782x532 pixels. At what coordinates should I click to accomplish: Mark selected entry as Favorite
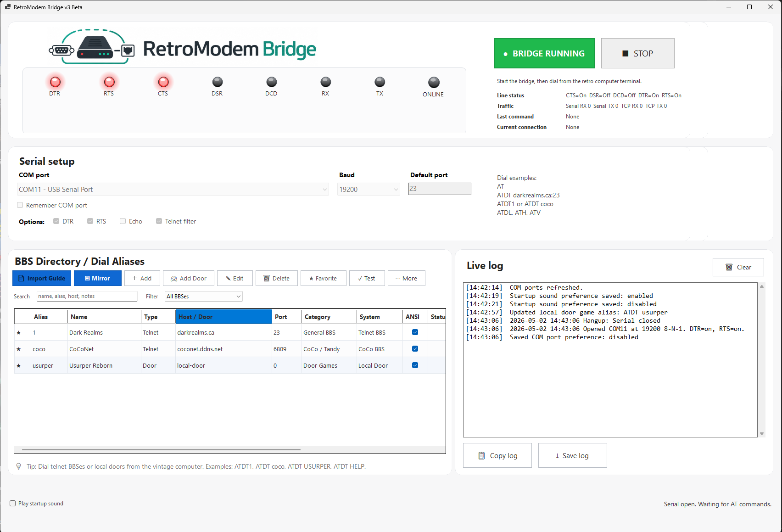click(324, 278)
